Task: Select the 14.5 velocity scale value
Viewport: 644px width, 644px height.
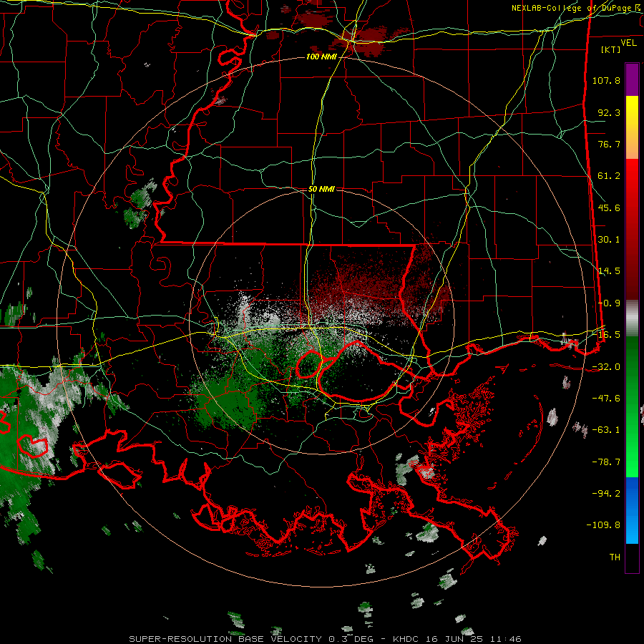Action: pyautogui.click(x=609, y=271)
